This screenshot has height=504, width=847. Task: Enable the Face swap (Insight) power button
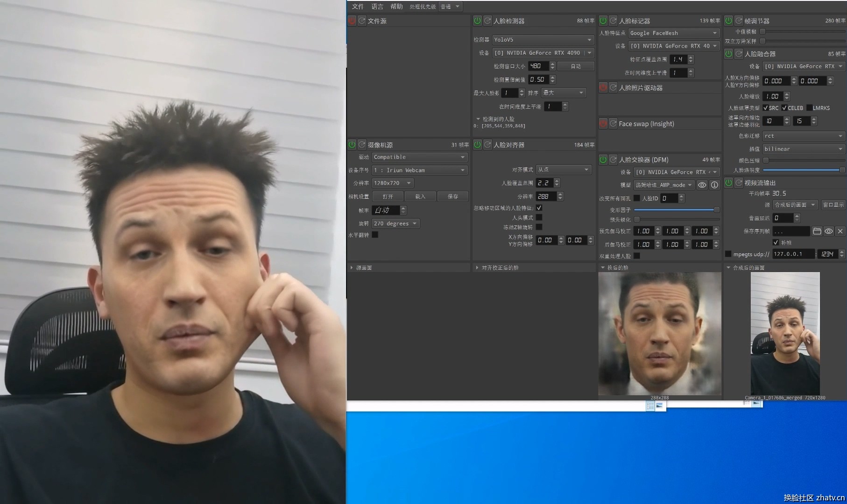click(x=603, y=124)
